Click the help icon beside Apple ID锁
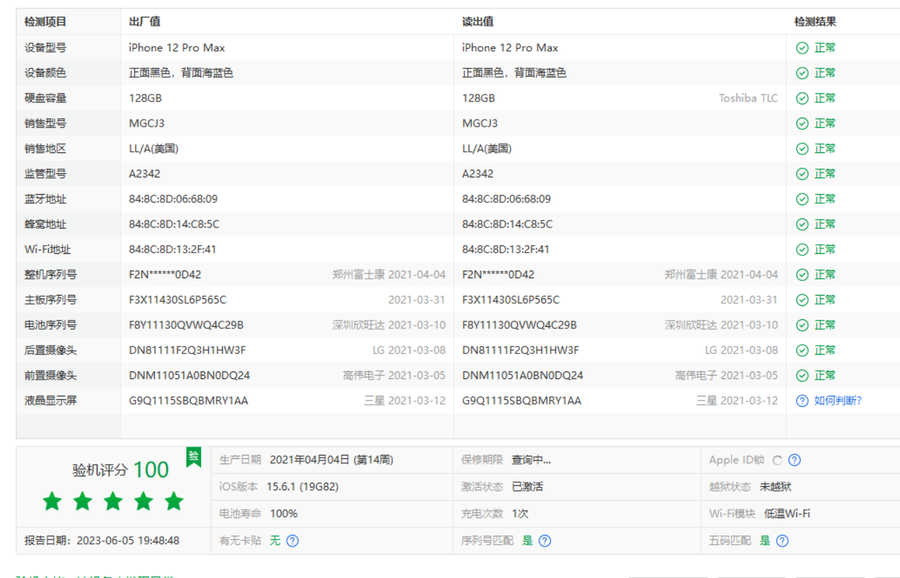Screen dimensions: 900x578 pos(794,460)
